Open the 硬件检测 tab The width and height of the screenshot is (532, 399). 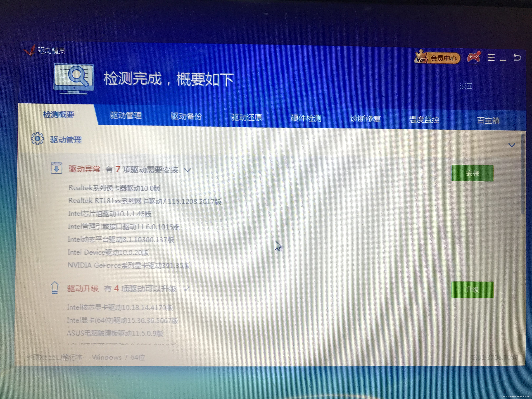coord(306,118)
